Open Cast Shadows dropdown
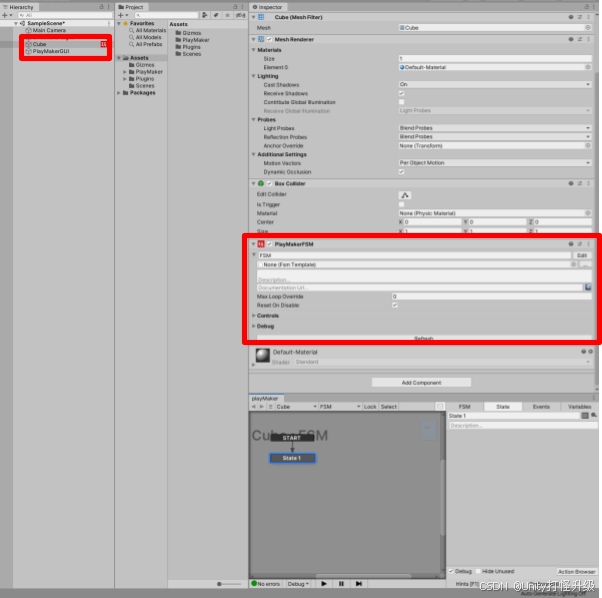The image size is (602, 598). pos(495,84)
